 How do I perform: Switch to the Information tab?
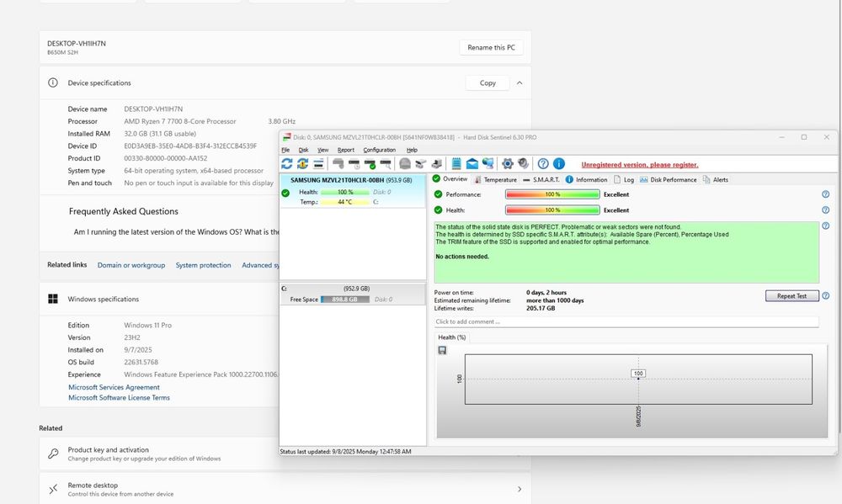[x=586, y=180]
